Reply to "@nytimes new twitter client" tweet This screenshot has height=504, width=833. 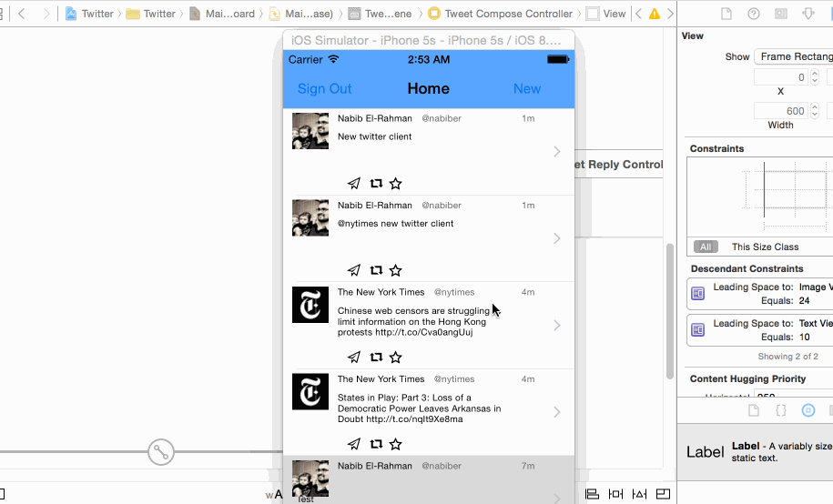coord(354,270)
